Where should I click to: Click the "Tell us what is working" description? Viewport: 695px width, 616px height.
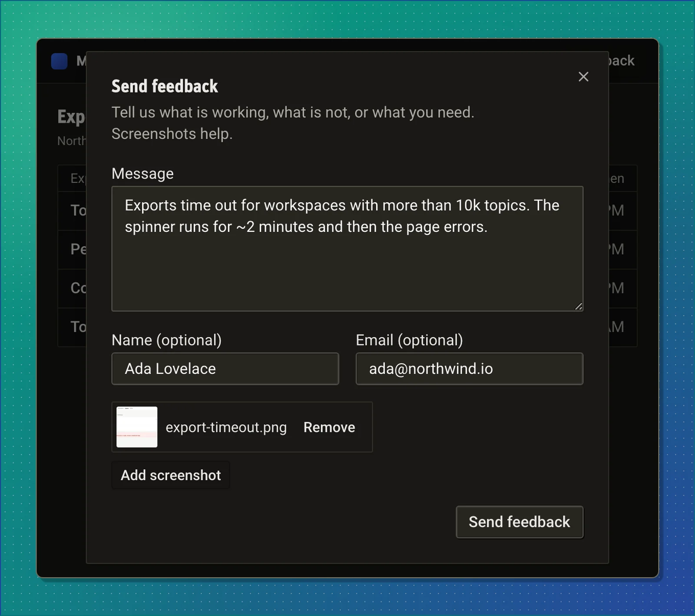click(293, 123)
